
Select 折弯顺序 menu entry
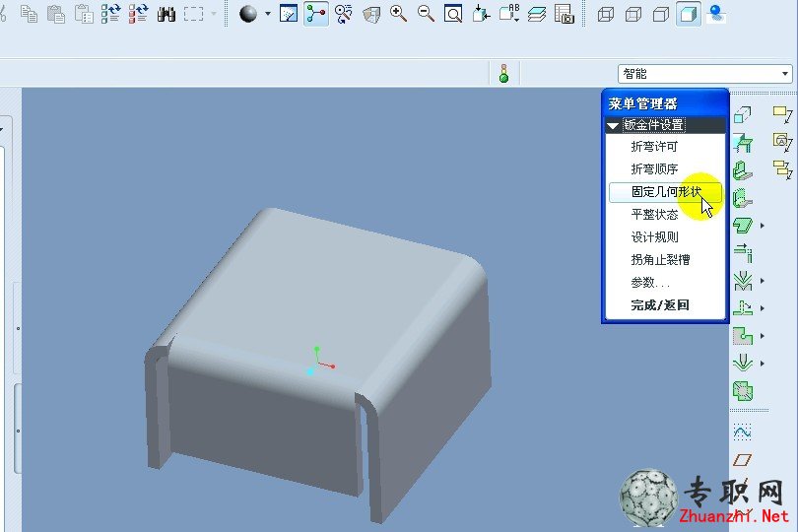(654, 169)
